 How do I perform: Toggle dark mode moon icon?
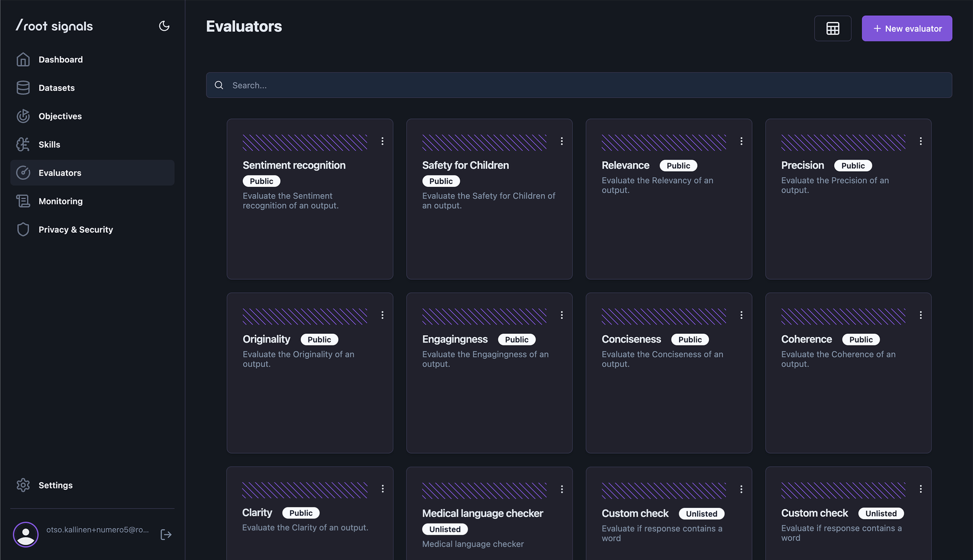(x=164, y=26)
